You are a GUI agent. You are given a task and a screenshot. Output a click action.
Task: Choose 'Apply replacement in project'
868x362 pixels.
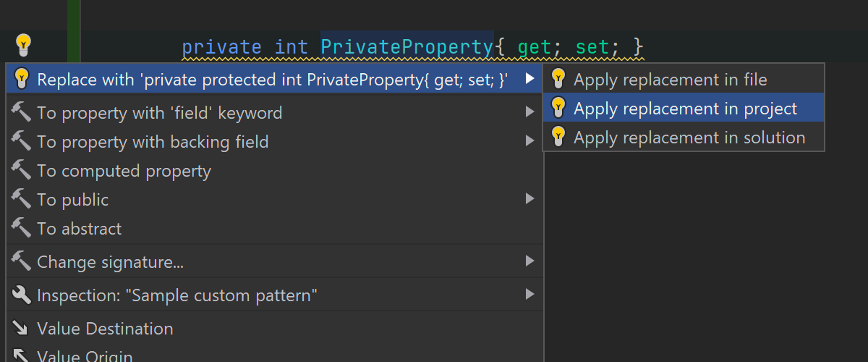coord(685,109)
